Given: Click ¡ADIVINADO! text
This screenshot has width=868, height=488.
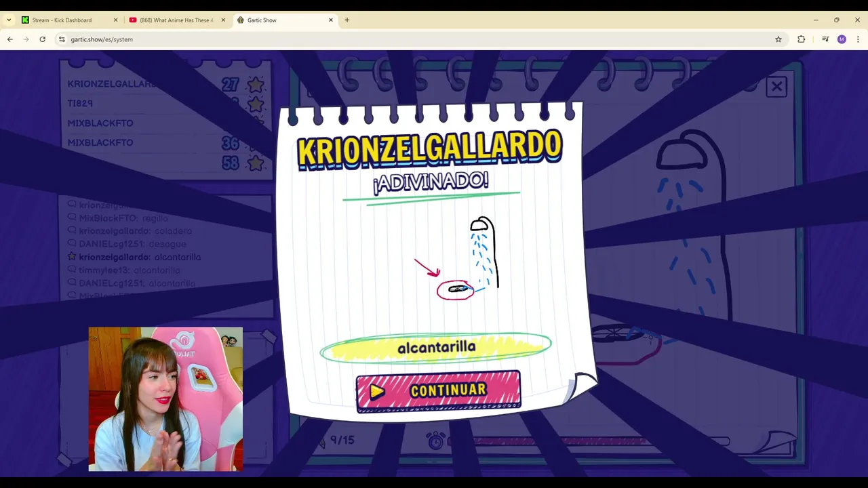Looking at the screenshot, I should 431,181.
